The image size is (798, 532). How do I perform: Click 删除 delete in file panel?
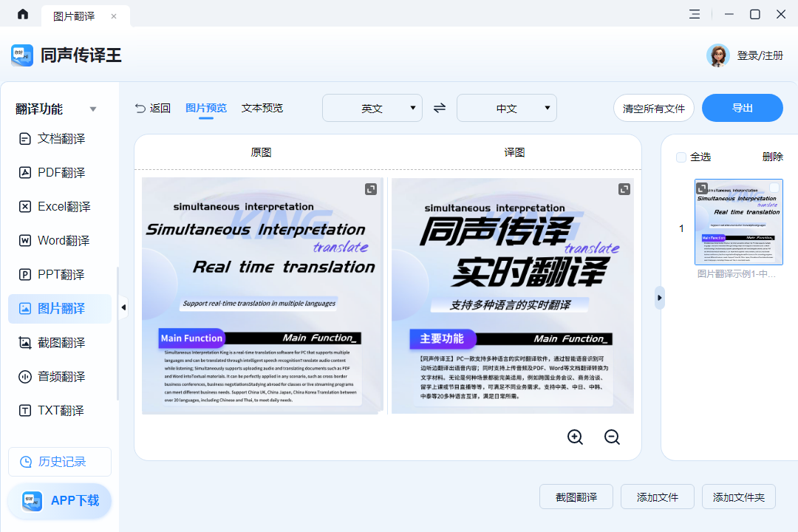pyautogui.click(x=773, y=157)
